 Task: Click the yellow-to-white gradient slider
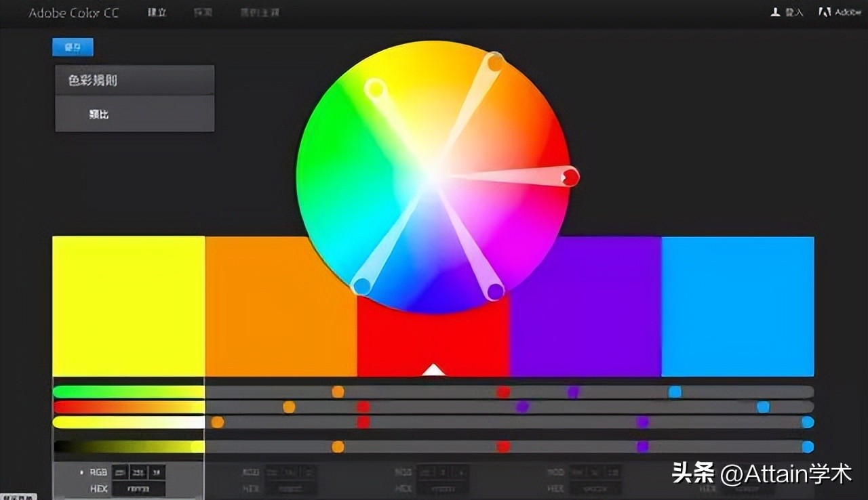point(128,422)
